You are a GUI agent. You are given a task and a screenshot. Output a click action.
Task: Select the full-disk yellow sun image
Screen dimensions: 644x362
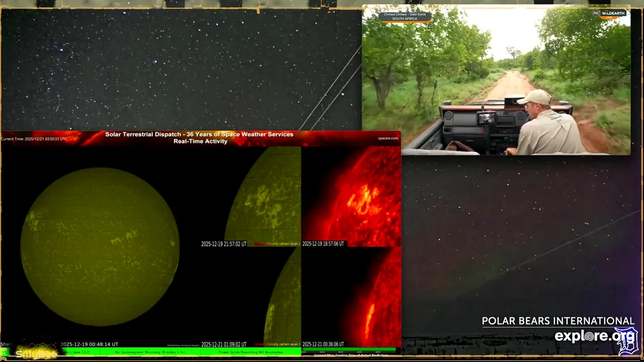tap(100, 246)
